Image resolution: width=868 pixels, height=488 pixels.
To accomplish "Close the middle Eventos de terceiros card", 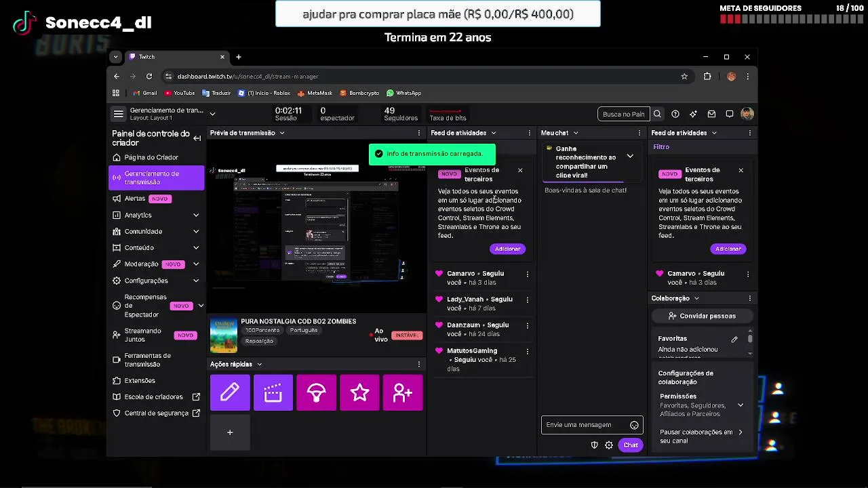I will pos(520,170).
